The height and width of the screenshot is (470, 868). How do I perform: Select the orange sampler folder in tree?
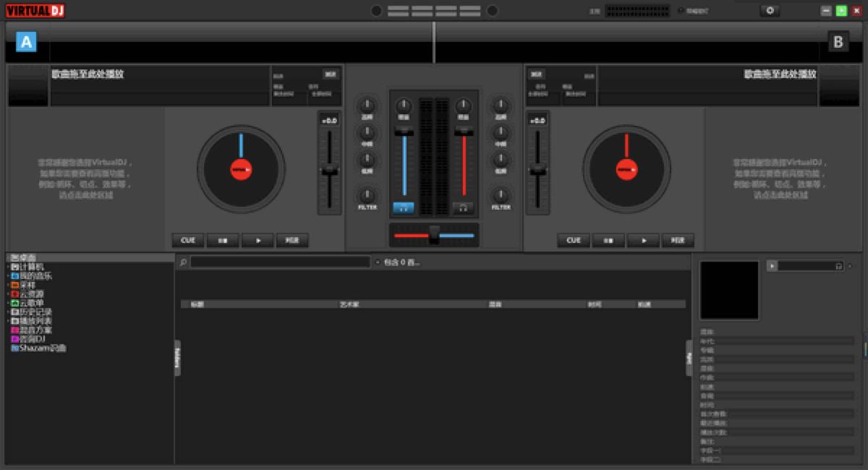(x=24, y=285)
